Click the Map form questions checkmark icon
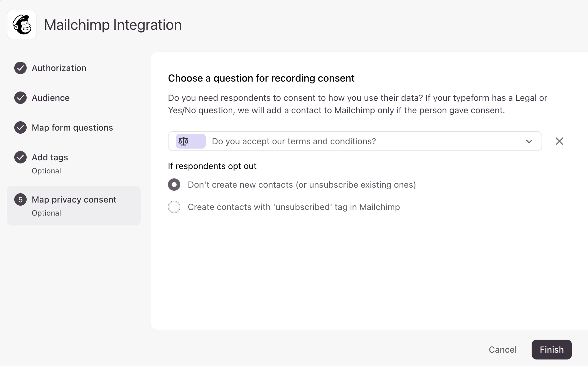The height and width of the screenshot is (366, 588). (20, 127)
